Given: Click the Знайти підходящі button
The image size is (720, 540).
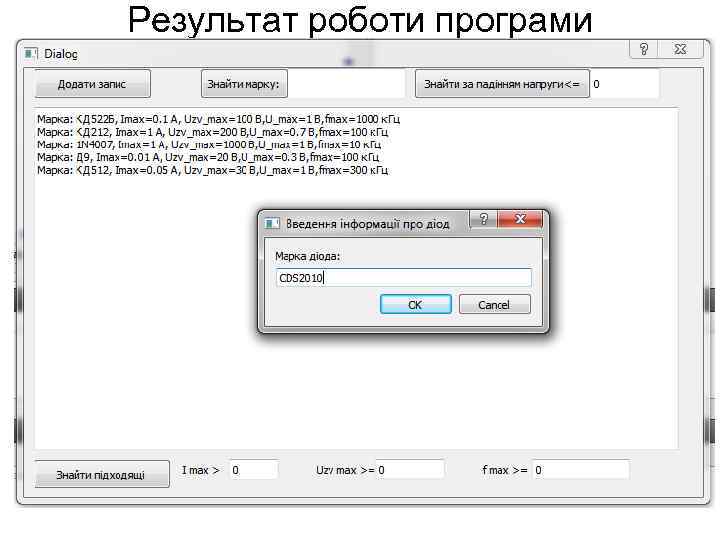Looking at the screenshot, I should coord(102,474).
